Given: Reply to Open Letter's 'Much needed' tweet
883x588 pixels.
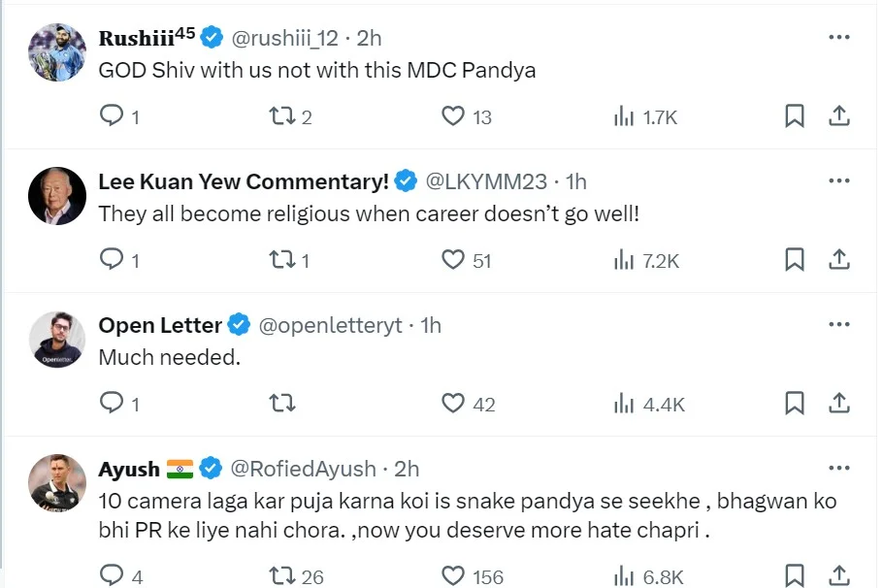Looking at the screenshot, I should [x=113, y=403].
